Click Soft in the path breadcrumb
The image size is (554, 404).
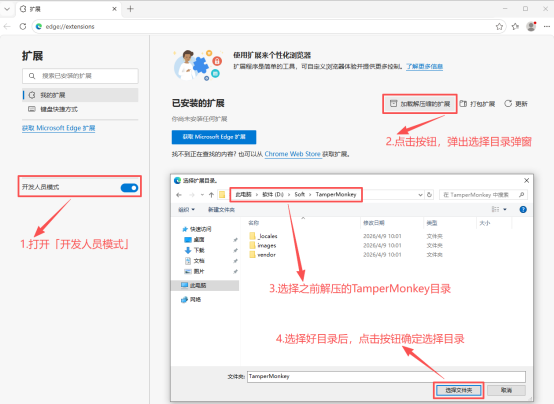tap(300, 194)
